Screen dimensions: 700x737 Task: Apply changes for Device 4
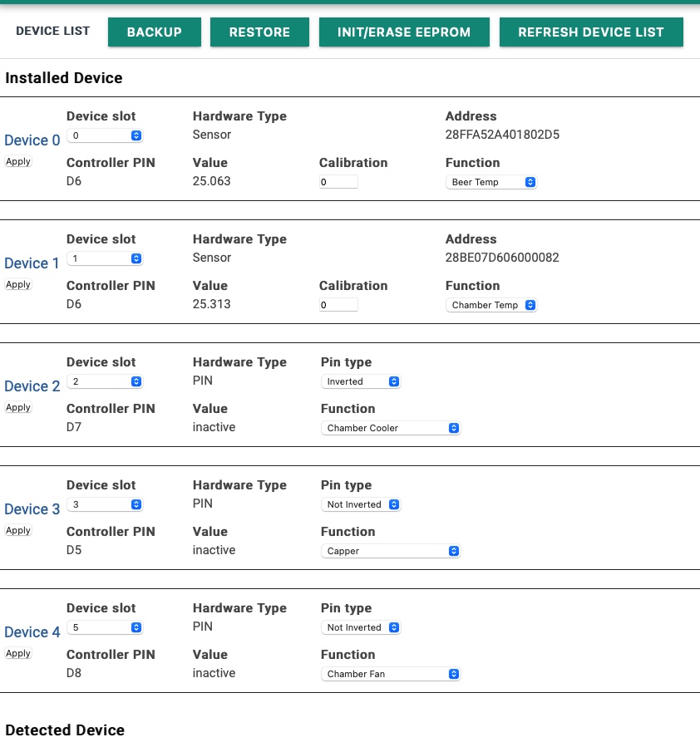(18, 653)
